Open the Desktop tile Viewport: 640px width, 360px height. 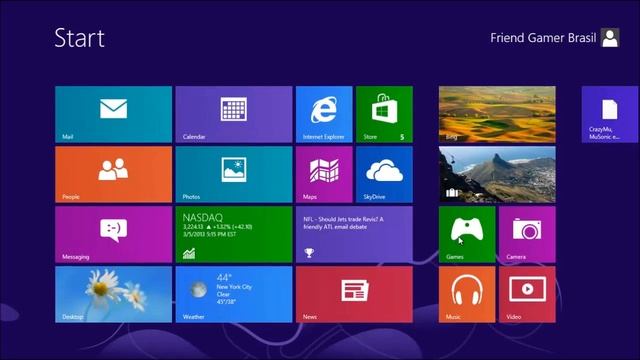(x=113, y=294)
